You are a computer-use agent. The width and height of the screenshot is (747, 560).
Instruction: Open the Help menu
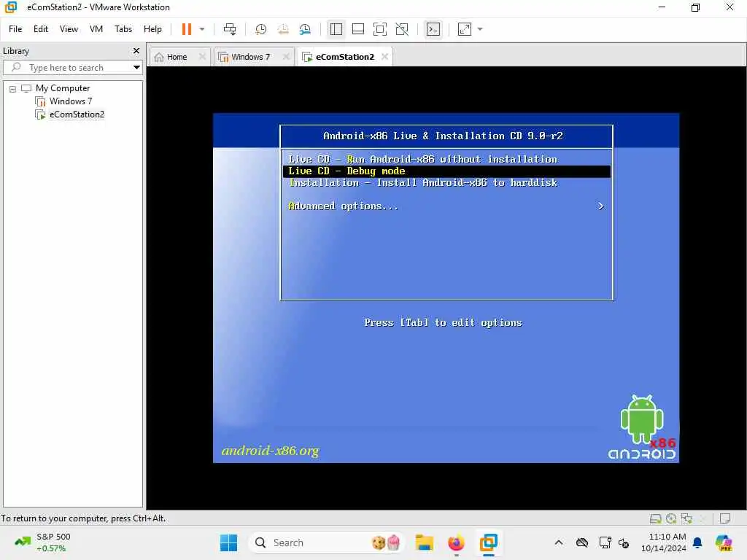(x=152, y=29)
